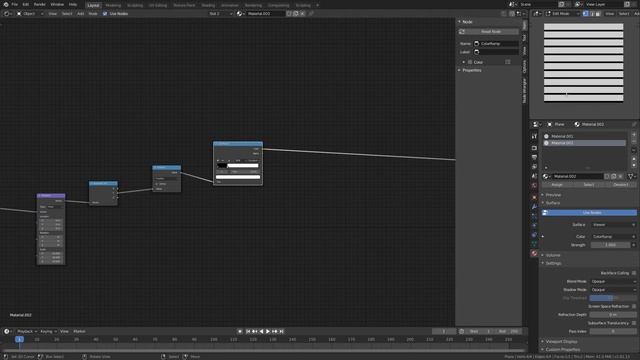The image size is (640, 360).
Task: Open the Slot 2 dropdown
Action: (x=220, y=13)
